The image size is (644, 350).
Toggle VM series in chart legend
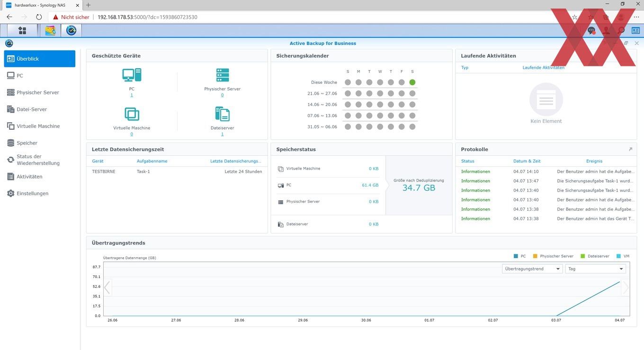[623, 256]
